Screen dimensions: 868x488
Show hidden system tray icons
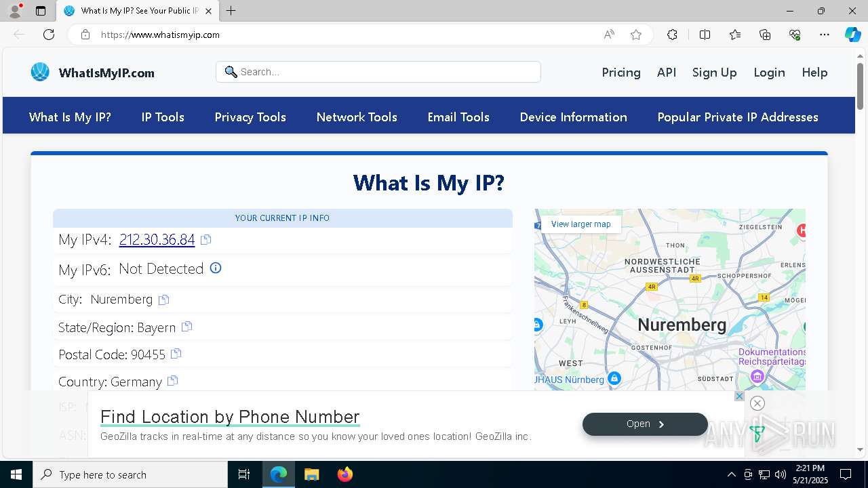[x=731, y=474]
